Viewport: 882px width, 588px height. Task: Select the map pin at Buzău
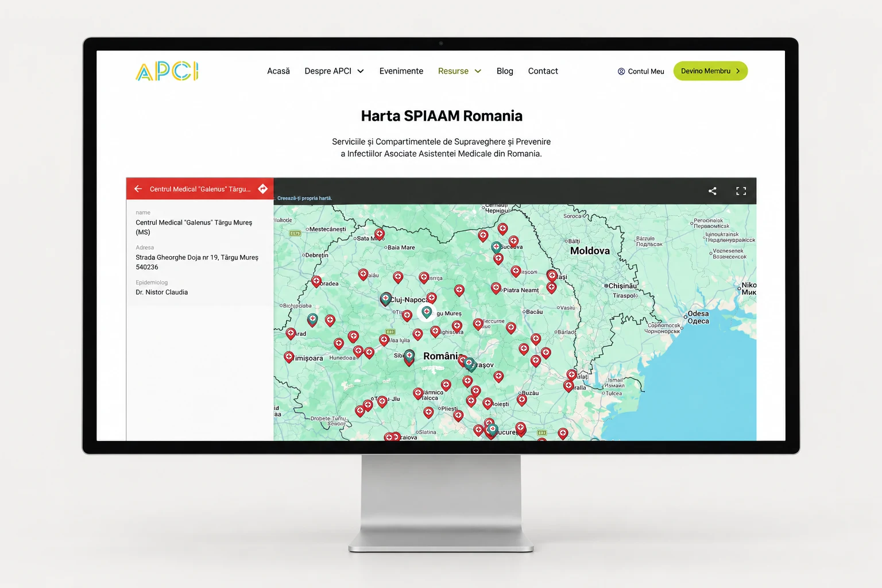click(522, 400)
